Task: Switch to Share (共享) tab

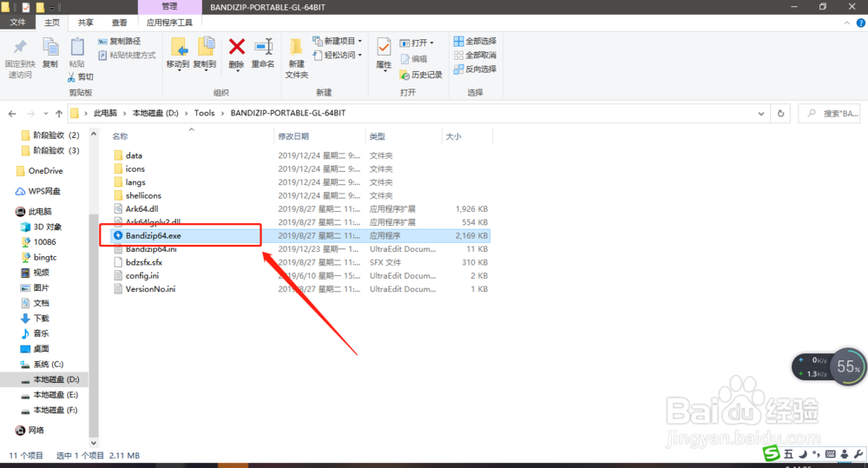Action: 85,23
